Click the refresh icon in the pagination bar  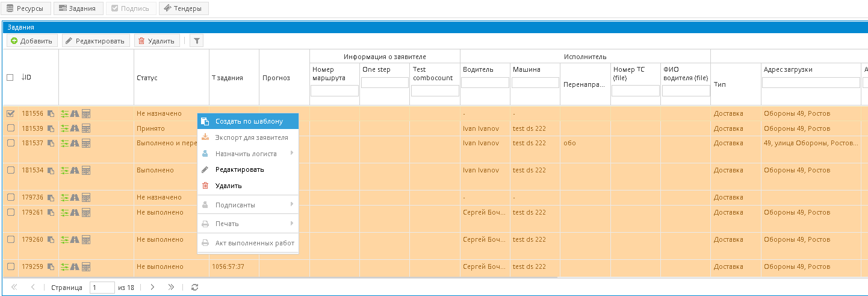[194, 288]
